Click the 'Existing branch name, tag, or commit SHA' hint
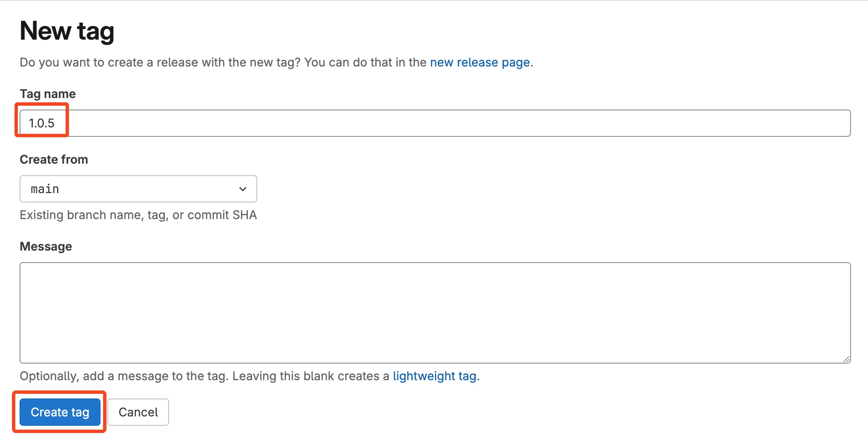This screenshot has width=868, height=439. tap(138, 215)
